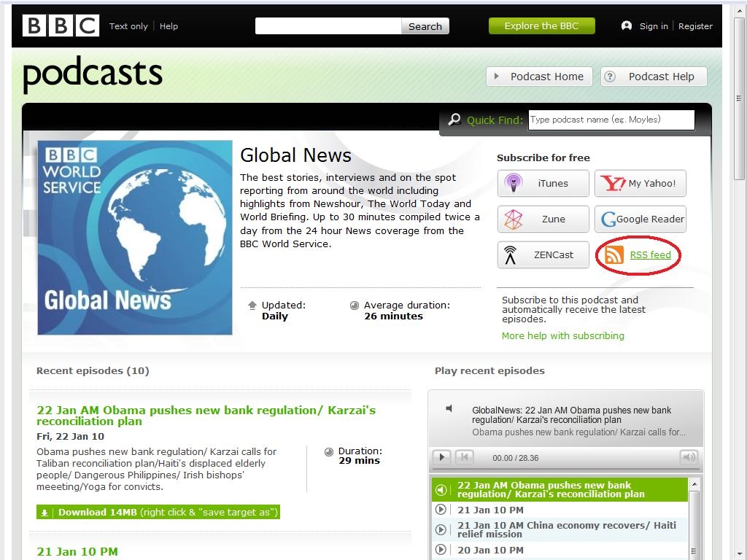Open the 21 Jan 10 PM episode heading
Image resolution: width=747 pixels, height=560 pixels.
(77, 551)
